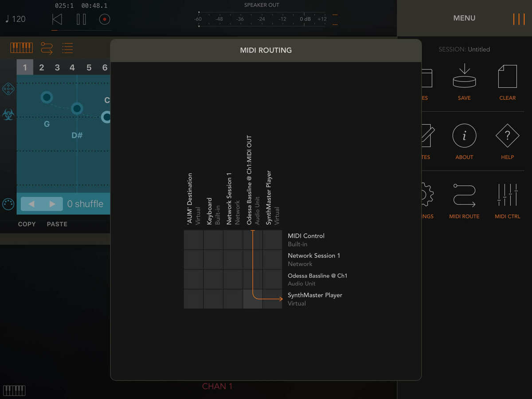Open the orange menu bars icon

tap(519, 19)
